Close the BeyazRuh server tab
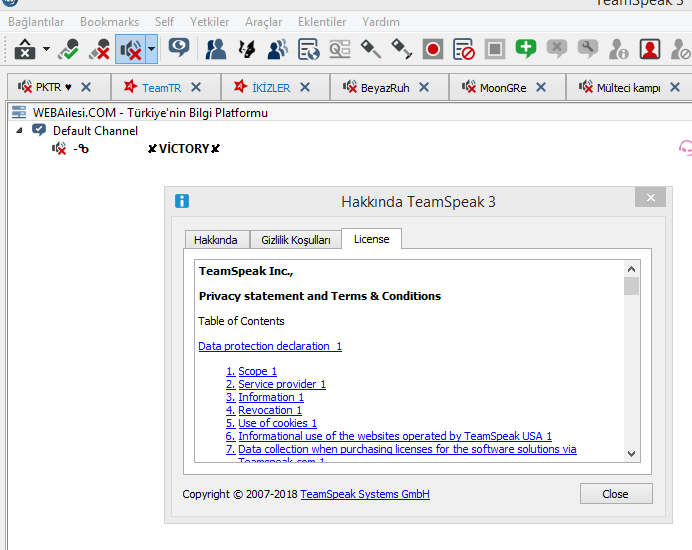 [x=424, y=87]
